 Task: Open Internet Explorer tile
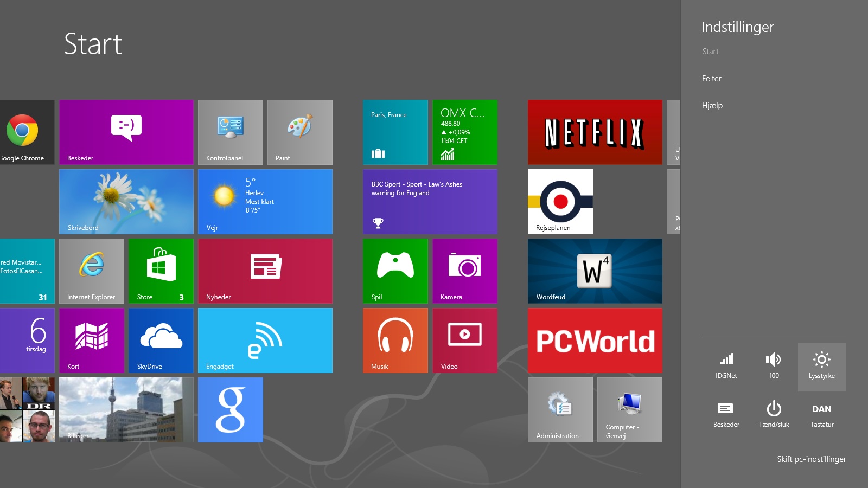(91, 271)
